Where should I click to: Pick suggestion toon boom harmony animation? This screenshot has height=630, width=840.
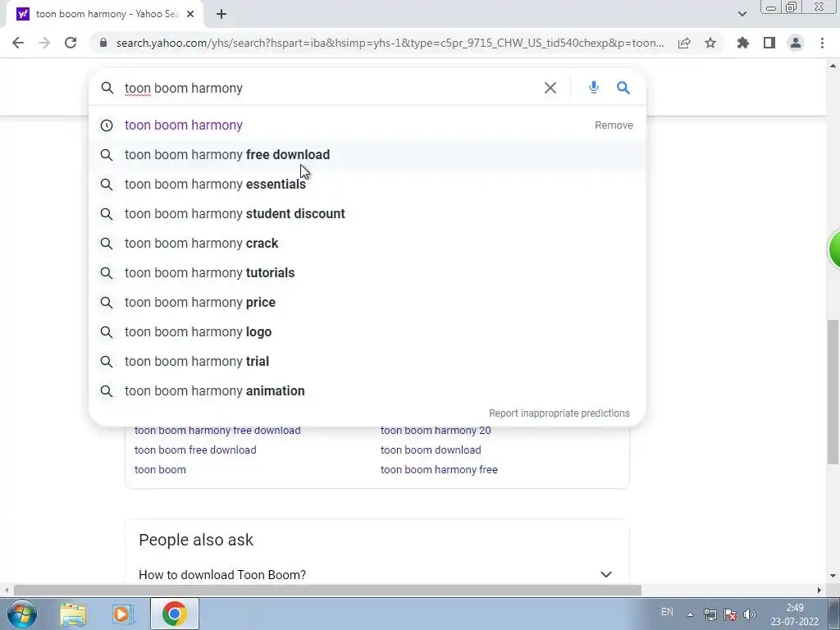coord(367,390)
